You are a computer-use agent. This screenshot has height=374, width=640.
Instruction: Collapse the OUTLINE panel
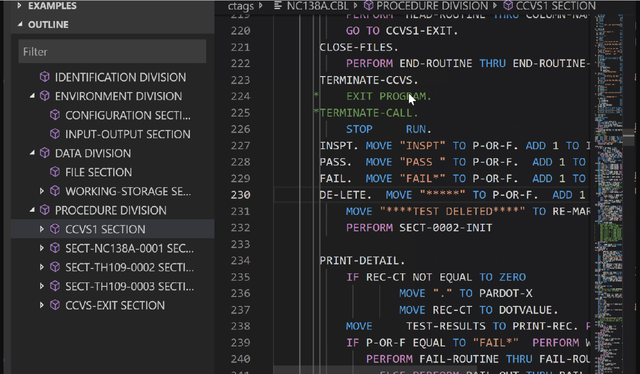20,24
